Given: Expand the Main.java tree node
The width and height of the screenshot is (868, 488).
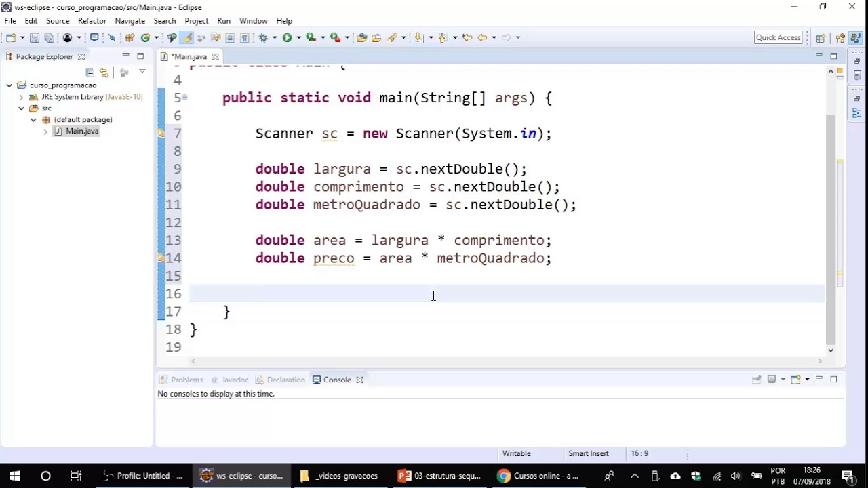Looking at the screenshot, I should tap(45, 131).
